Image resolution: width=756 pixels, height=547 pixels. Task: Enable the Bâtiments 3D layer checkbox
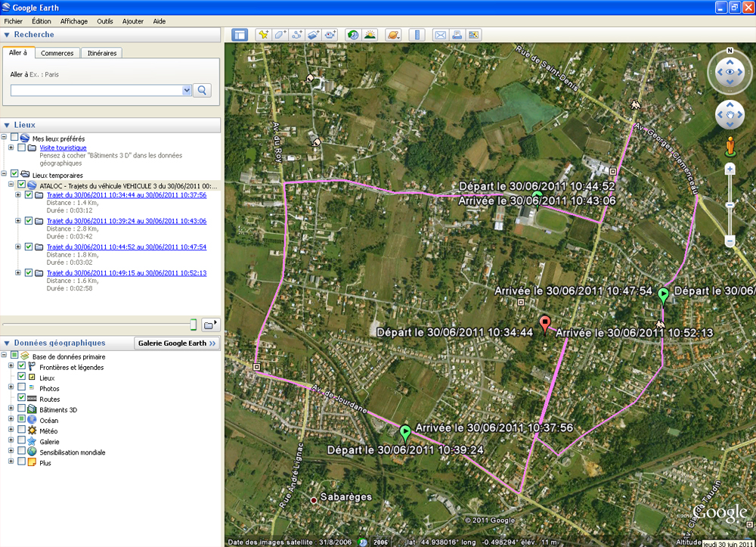pos(22,408)
